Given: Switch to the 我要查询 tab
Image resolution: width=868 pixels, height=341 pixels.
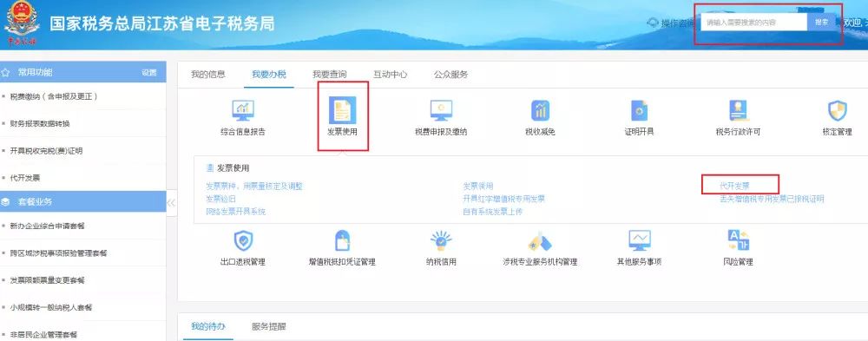Looking at the screenshot, I should coord(329,74).
